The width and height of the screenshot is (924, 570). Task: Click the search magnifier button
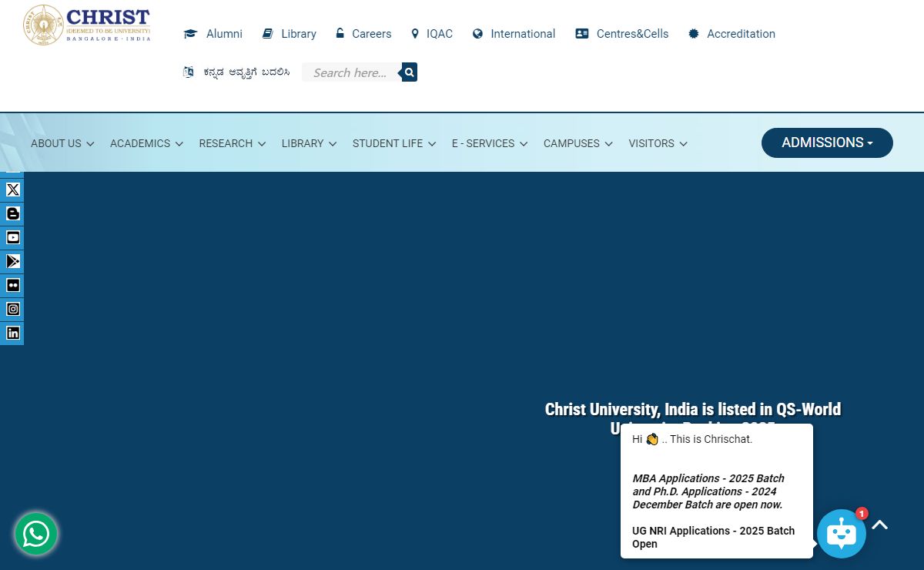[410, 72]
